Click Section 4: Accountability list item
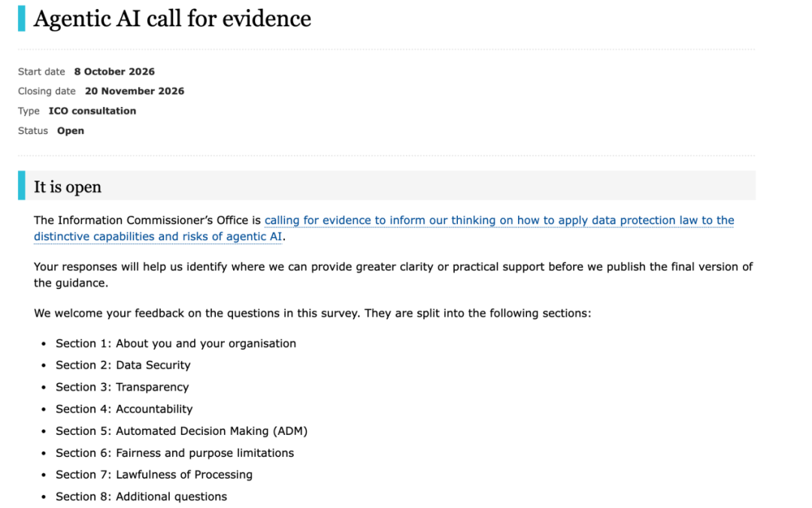 click(124, 409)
